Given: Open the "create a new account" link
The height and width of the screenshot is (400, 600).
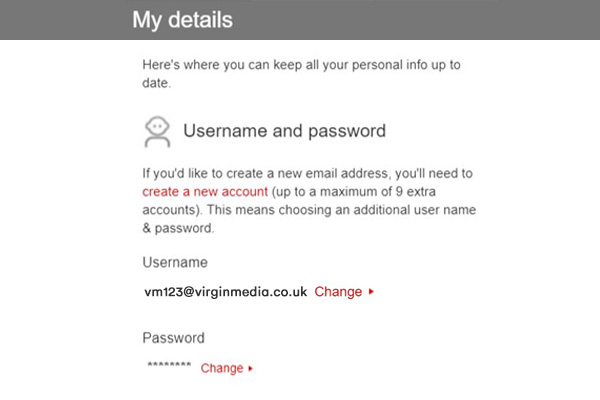Looking at the screenshot, I should [205, 191].
